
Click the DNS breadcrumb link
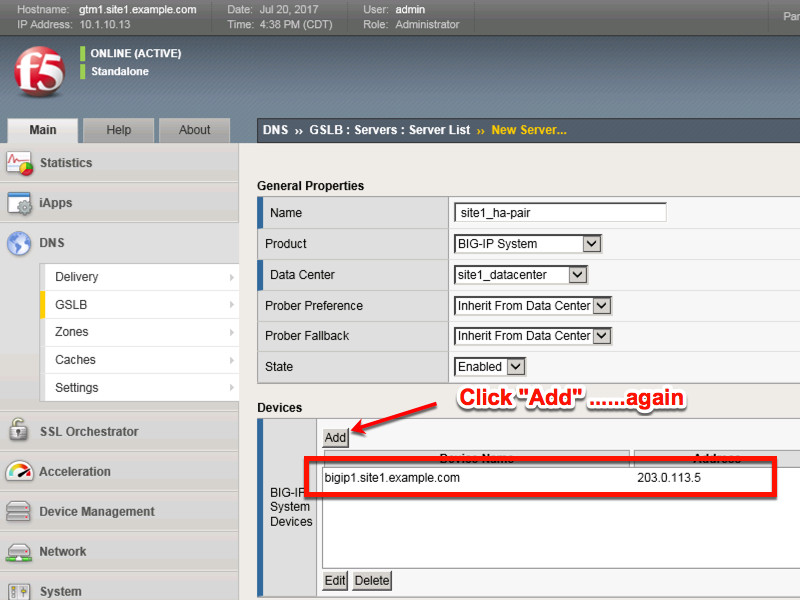(x=276, y=130)
